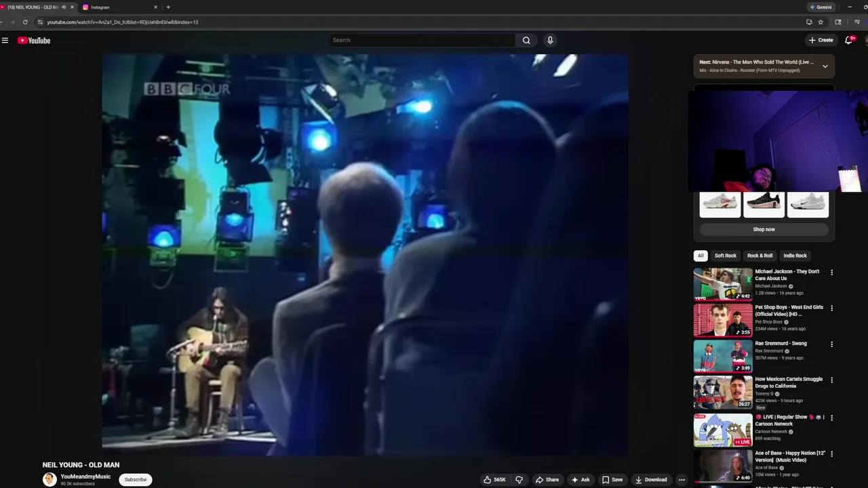
Task: Open Google Lens search icon in toolbar
Action: (838, 22)
